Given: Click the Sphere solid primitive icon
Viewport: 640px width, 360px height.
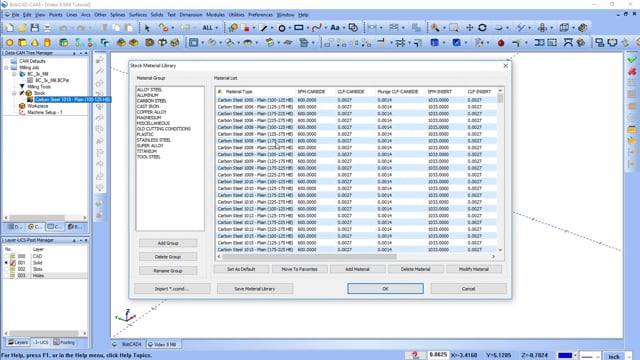Looking at the screenshot, I should point(9,42).
